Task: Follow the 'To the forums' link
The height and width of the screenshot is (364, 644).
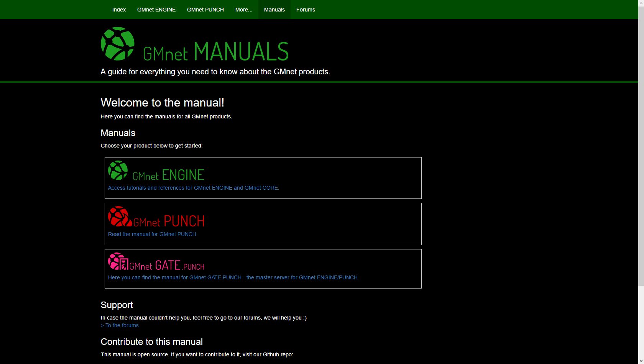Action: (119, 325)
